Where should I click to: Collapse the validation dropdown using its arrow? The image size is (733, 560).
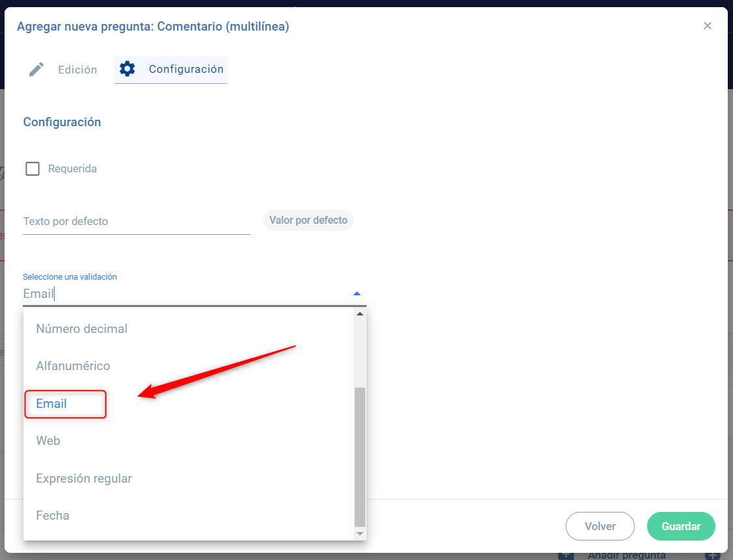coord(356,294)
